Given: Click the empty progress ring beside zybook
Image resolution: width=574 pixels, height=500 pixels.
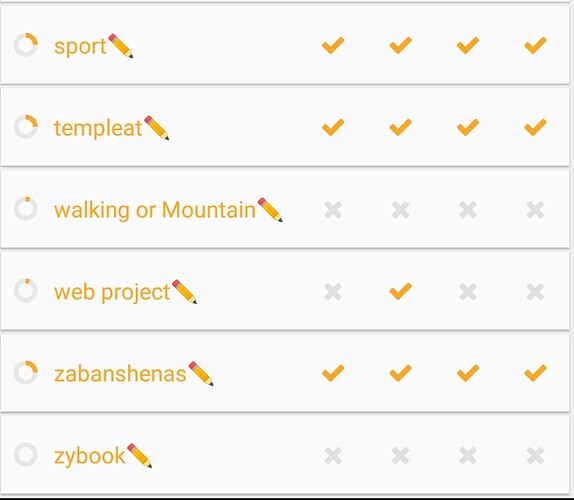Looking at the screenshot, I should 26,455.
